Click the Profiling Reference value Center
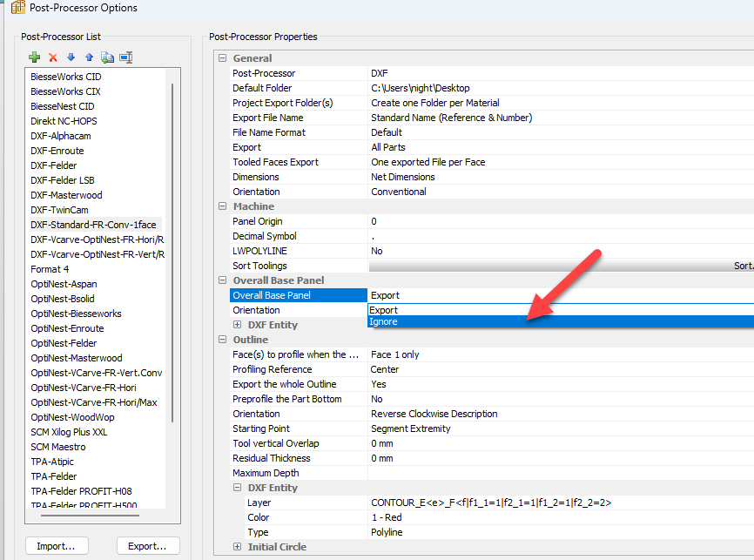754x560 pixels. 385,369
